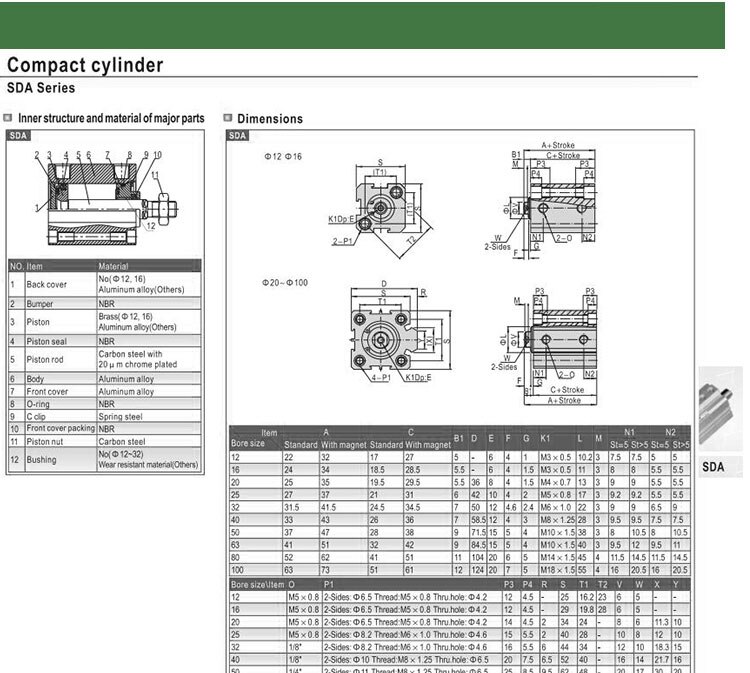The image size is (750, 673).
Task: Click the "Piston seal" item
Action: [x=46, y=341]
